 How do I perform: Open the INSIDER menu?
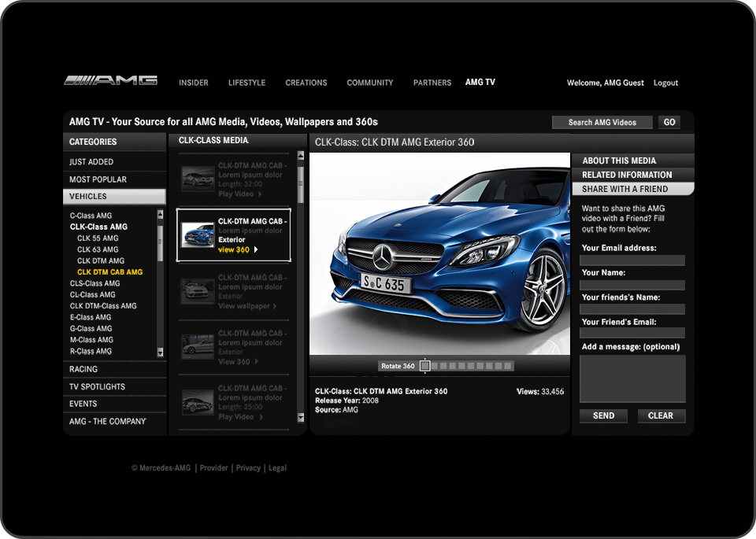coord(194,83)
